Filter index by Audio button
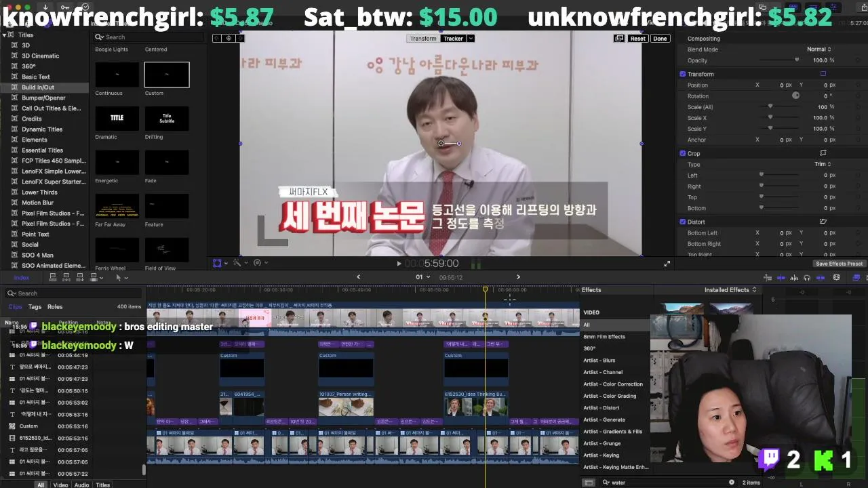The width and height of the screenshot is (868, 488). coord(81,485)
